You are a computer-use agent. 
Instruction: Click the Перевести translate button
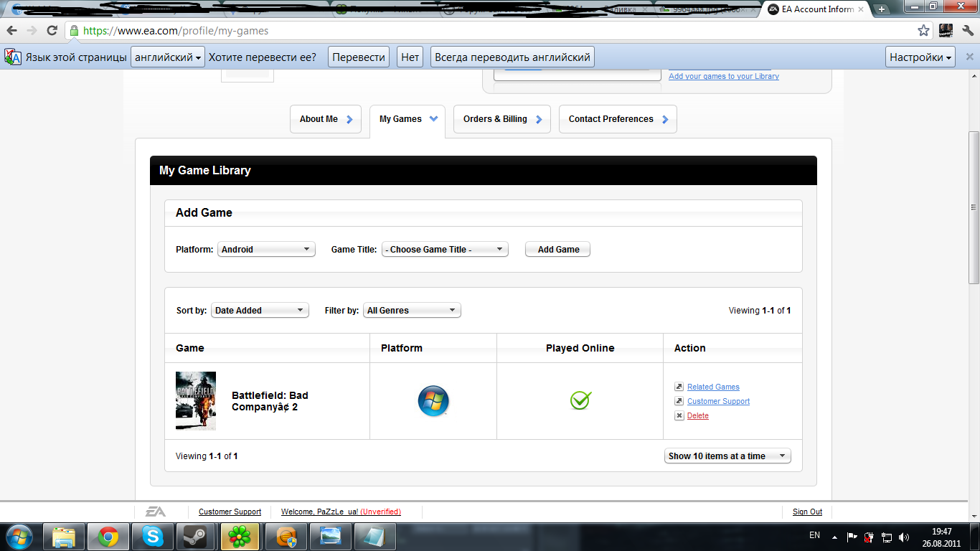(359, 57)
